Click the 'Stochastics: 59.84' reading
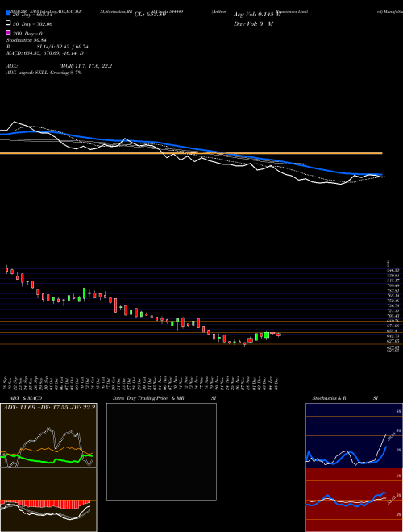The image size is (403, 532). click(x=26, y=40)
